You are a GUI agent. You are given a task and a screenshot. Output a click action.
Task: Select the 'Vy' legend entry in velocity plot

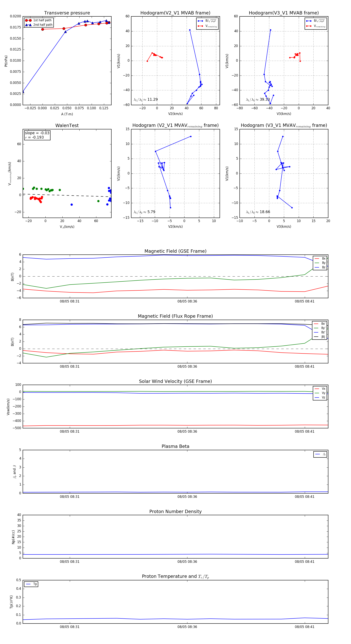320,393
